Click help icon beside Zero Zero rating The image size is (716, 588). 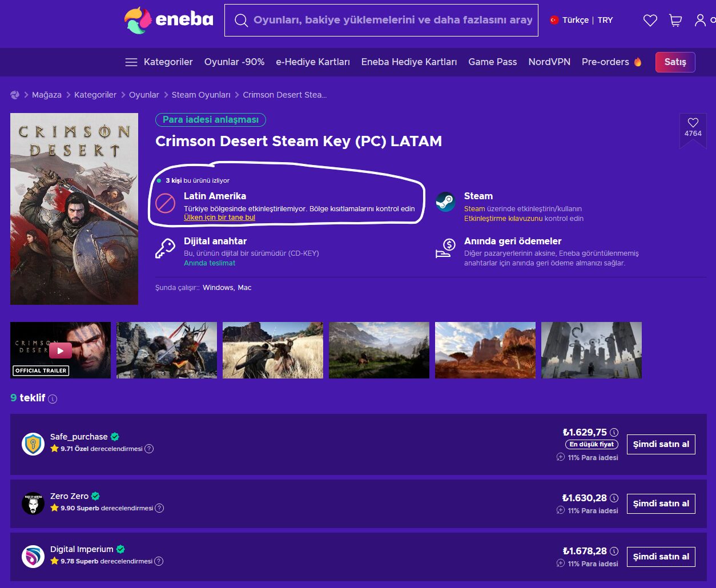tap(159, 508)
